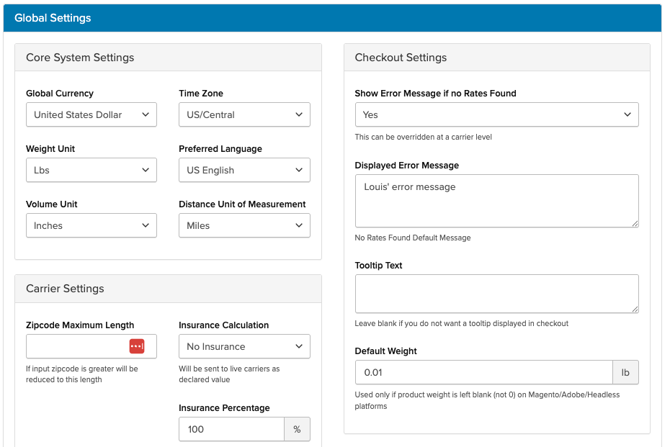The height and width of the screenshot is (447, 670).
Task: Click the red icon in Zipcode field
Action: (137, 346)
